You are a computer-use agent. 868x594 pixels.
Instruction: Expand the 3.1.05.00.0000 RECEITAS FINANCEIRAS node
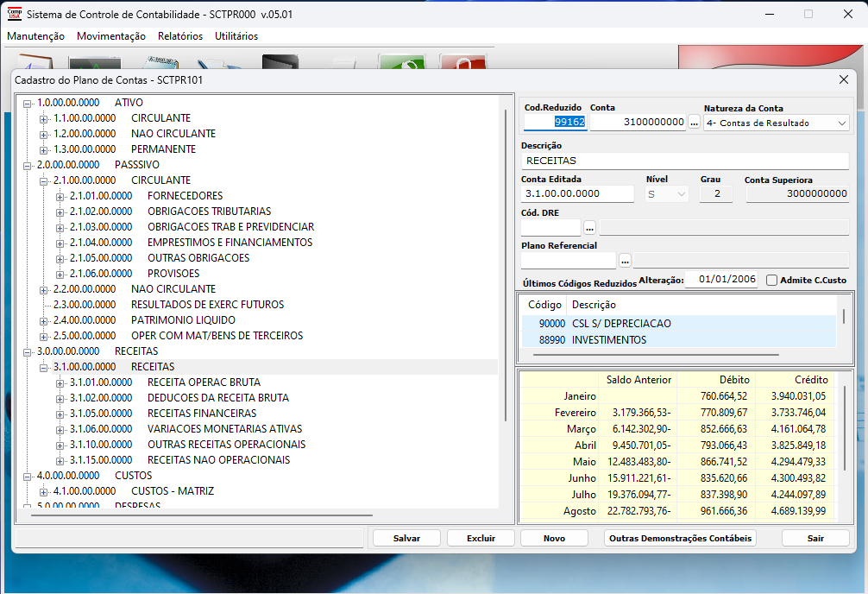click(x=60, y=414)
